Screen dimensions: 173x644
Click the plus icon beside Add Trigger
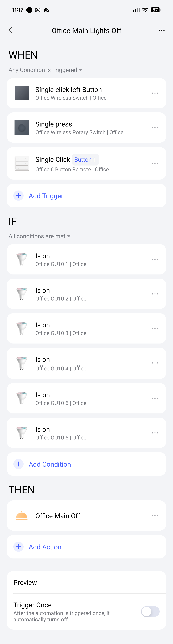(19, 196)
